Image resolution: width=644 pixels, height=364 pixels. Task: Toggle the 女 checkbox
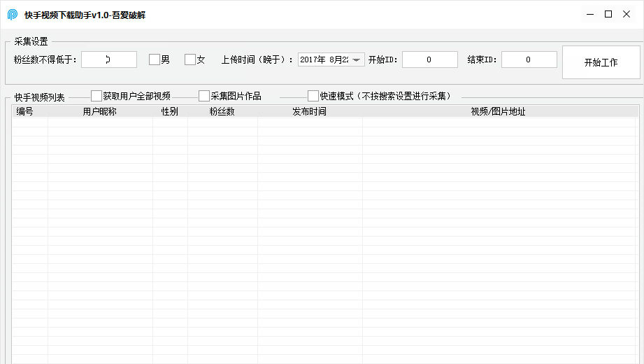pyautogui.click(x=189, y=59)
